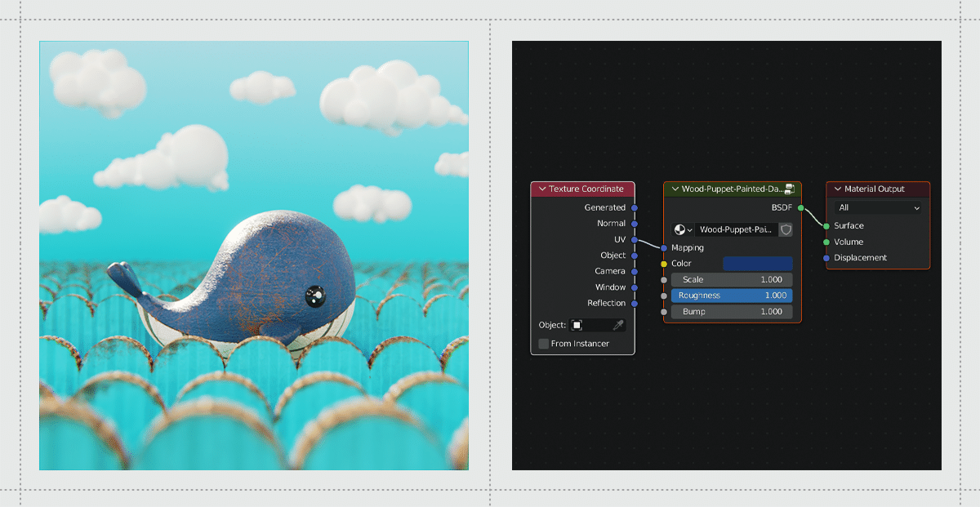Click the BSDF output socket
Image resolution: width=980 pixels, height=507 pixels.
(801, 208)
